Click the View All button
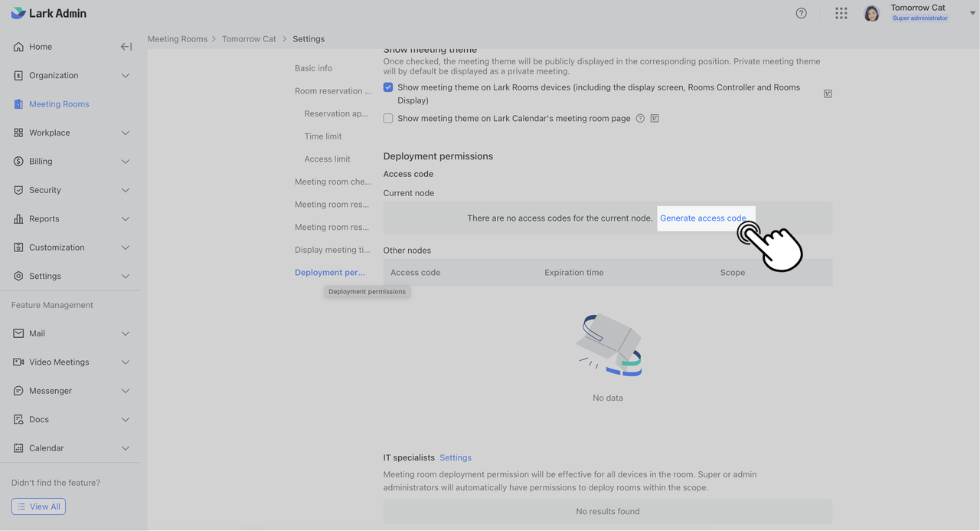Image resolution: width=980 pixels, height=531 pixels. [x=38, y=506]
